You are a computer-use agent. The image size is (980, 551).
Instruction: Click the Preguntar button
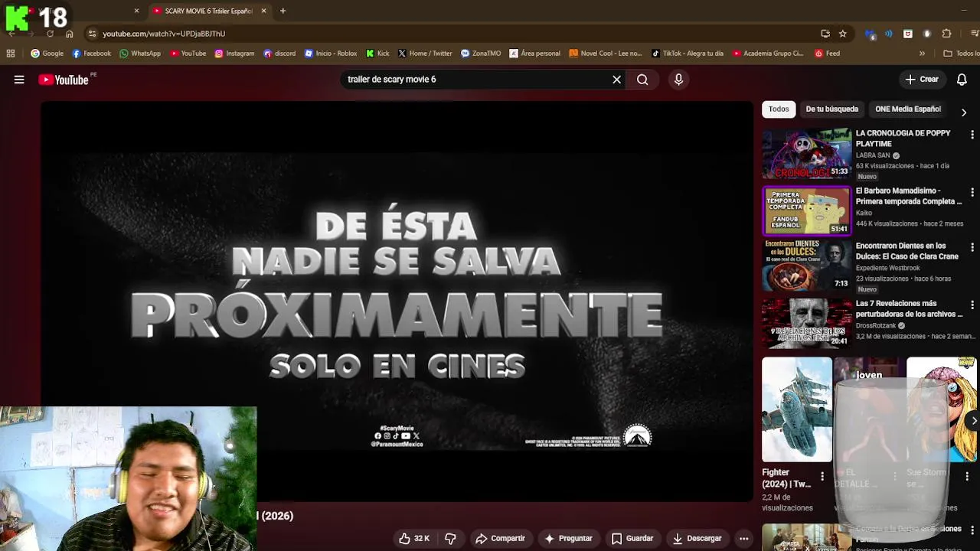click(568, 539)
